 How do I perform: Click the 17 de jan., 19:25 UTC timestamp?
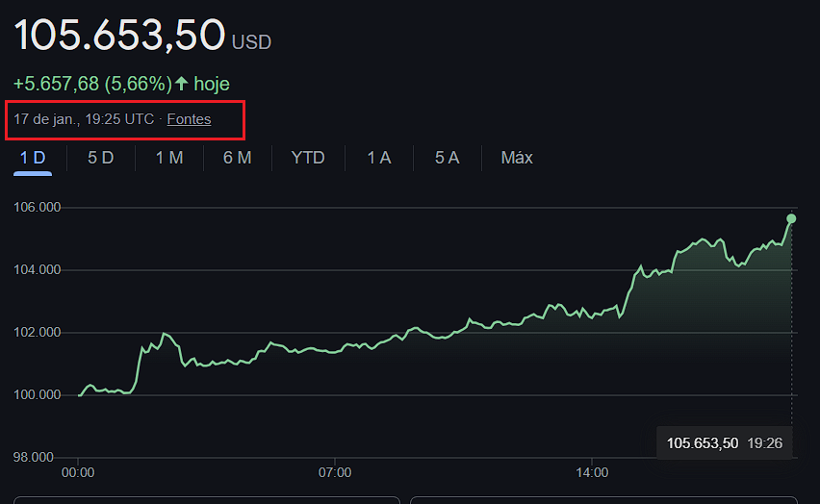coord(84,119)
